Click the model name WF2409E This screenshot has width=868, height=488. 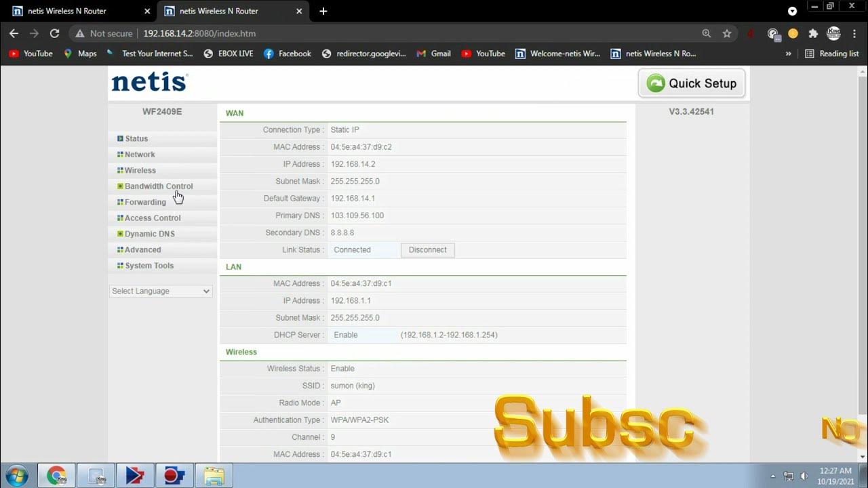[162, 112]
